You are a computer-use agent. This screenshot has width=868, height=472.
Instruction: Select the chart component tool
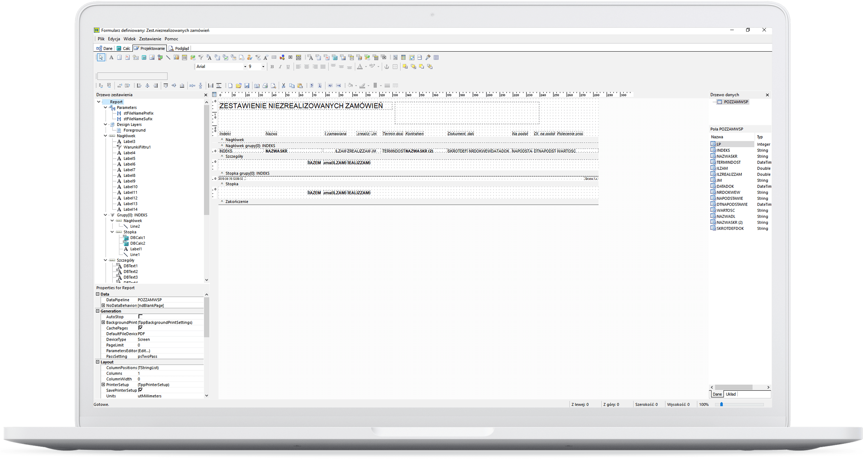[x=176, y=57]
